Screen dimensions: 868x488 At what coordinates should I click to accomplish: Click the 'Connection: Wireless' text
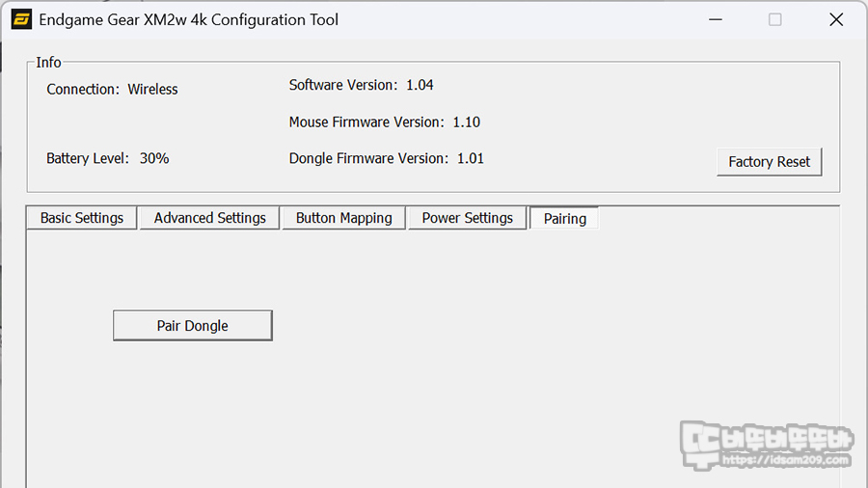pos(112,89)
